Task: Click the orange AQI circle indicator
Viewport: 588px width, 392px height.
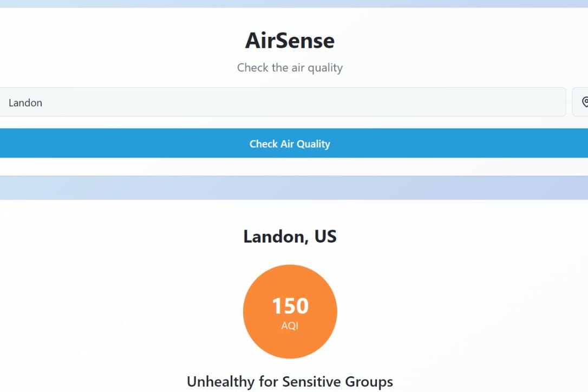Action: (x=290, y=312)
